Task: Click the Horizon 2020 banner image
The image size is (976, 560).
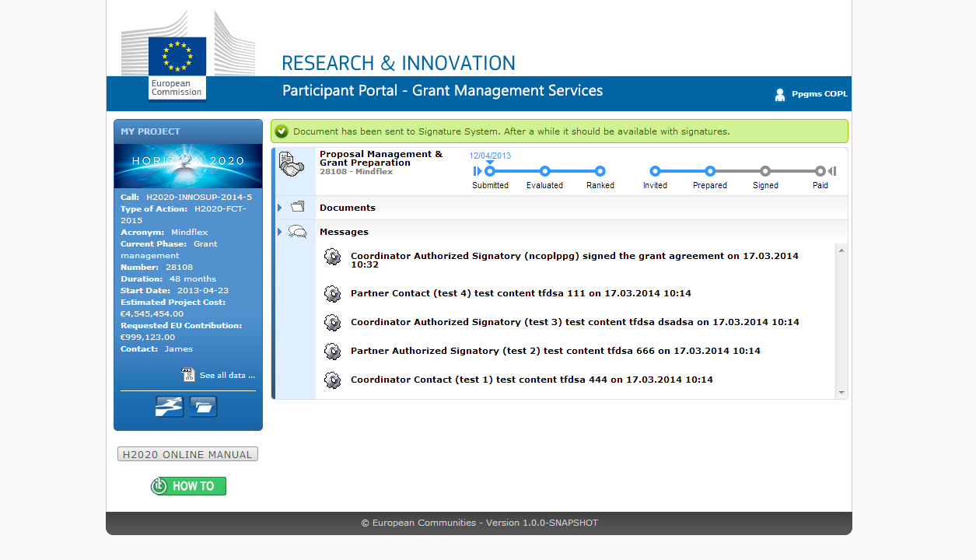Action: [x=188, y=166]
